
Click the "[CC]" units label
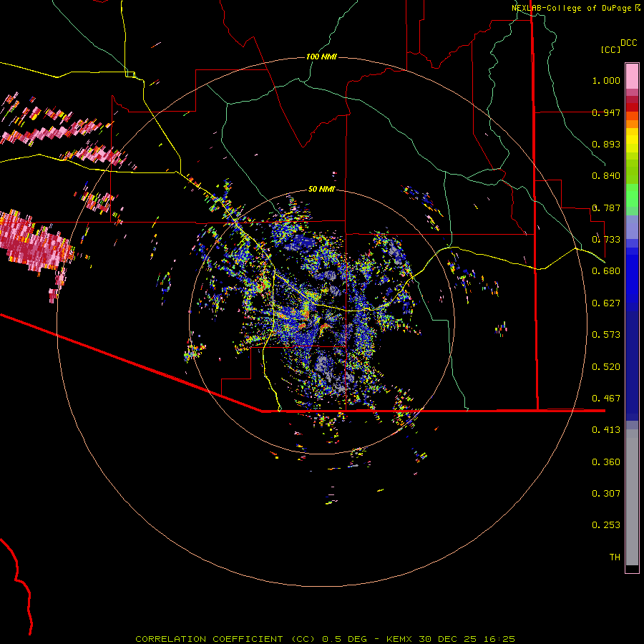tap(611, 49)
